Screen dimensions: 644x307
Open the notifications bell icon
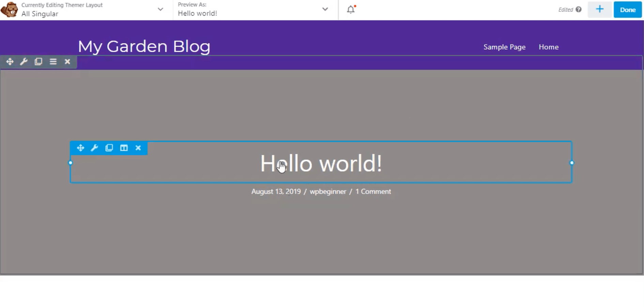[x=351, y=9]
